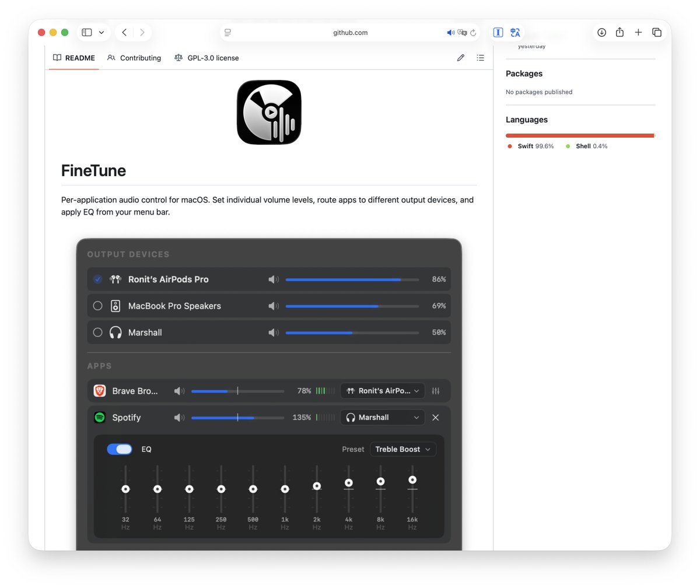Viewport: 700px width, 588px height.
Task: Adjust the 32 Hz EQ band slider
Action: pyautogui.click(x=125, y=489)
